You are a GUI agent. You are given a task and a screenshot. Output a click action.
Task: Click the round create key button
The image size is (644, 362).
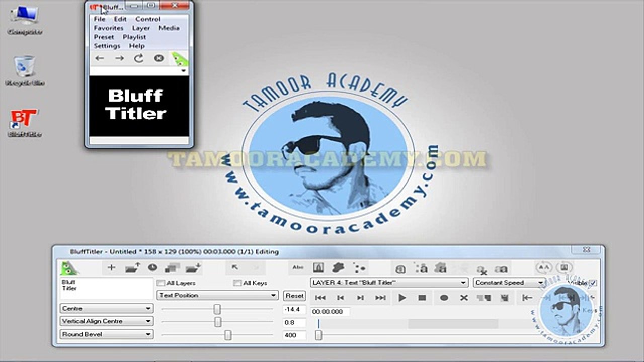coord(444,298)
